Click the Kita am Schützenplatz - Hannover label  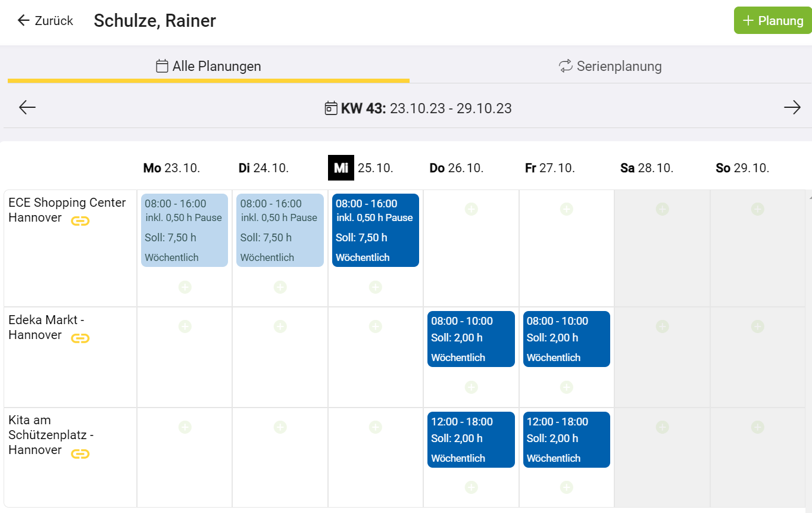point(51,435)
